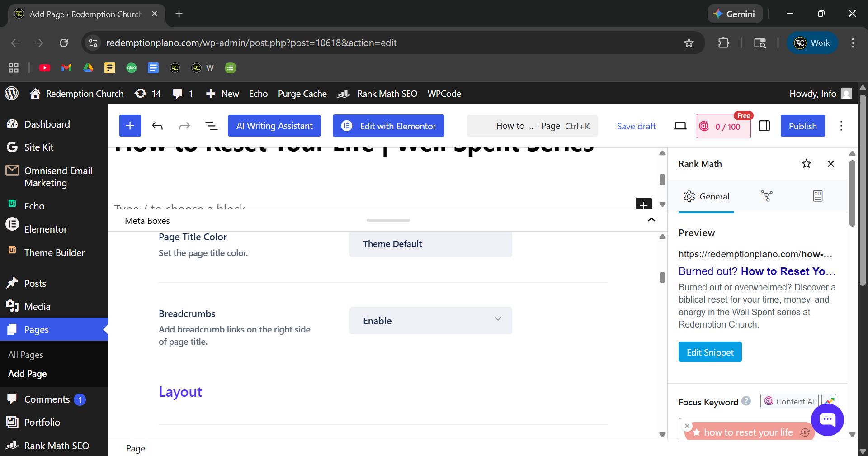Viewport: 868px width, 456px height.
Task: Click the blue block inserter plus button
Action: pyautogui.click(x=130, y=126)
